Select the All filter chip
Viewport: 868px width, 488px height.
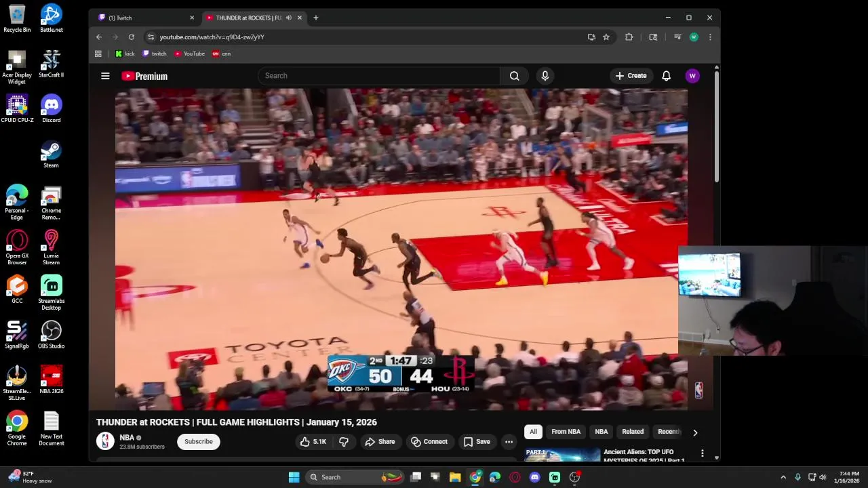(x=534, y=432)
